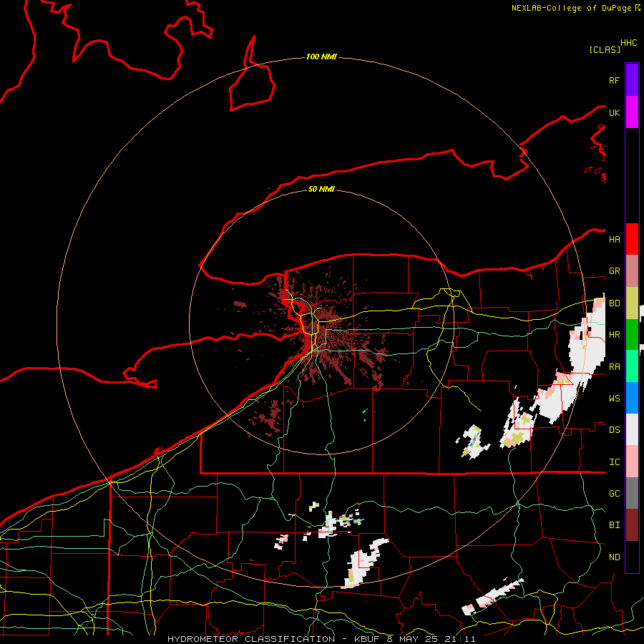Click the RA legend label
This screenshot has height=644, width=644.
pos(614,366)
